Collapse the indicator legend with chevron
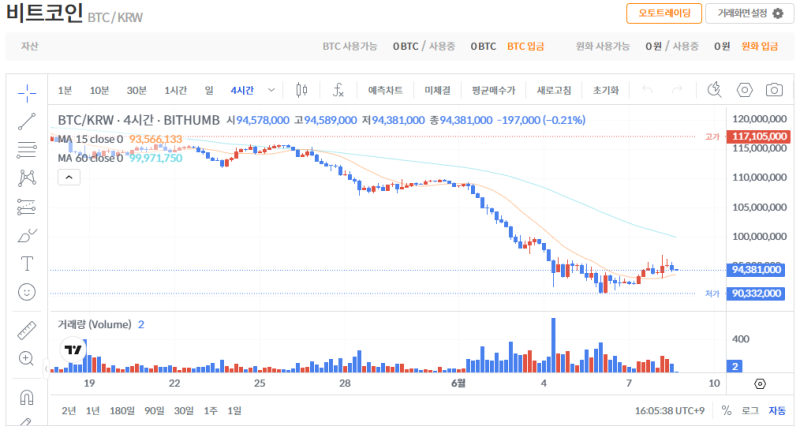This screenshot has height=430, width=800. click(69, 178)
